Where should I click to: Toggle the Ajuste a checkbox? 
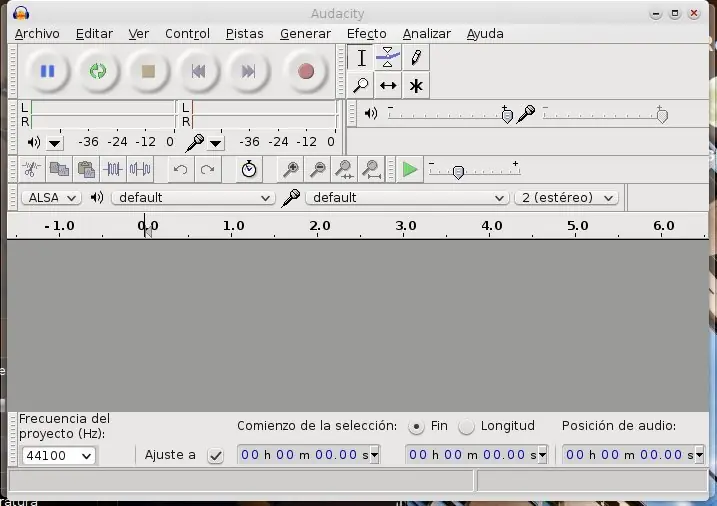click(x=215, y=456)
